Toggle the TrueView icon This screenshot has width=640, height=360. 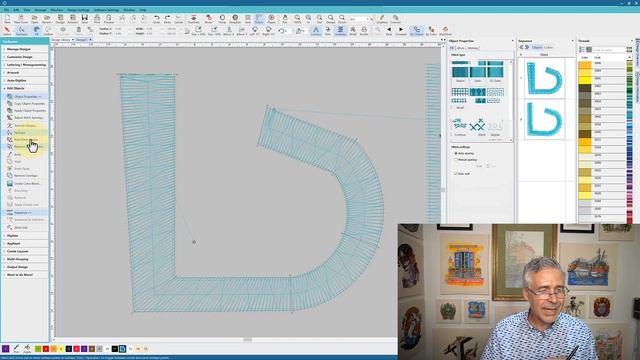193,18
